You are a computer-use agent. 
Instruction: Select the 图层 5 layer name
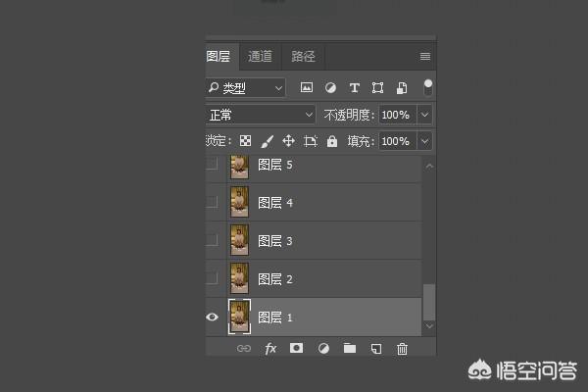pyautogui.click(x=275, y=165)
